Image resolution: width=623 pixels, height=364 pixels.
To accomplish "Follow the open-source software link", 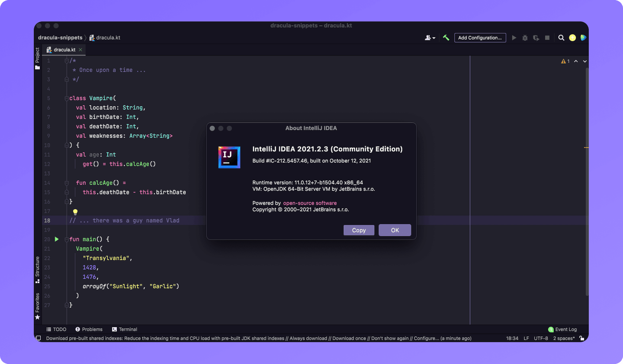I will 310,203.
